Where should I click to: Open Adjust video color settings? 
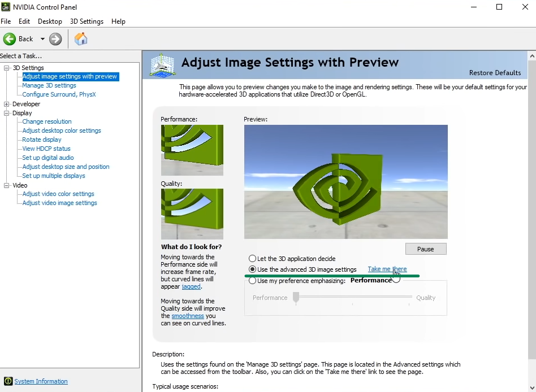pos(58,194)
